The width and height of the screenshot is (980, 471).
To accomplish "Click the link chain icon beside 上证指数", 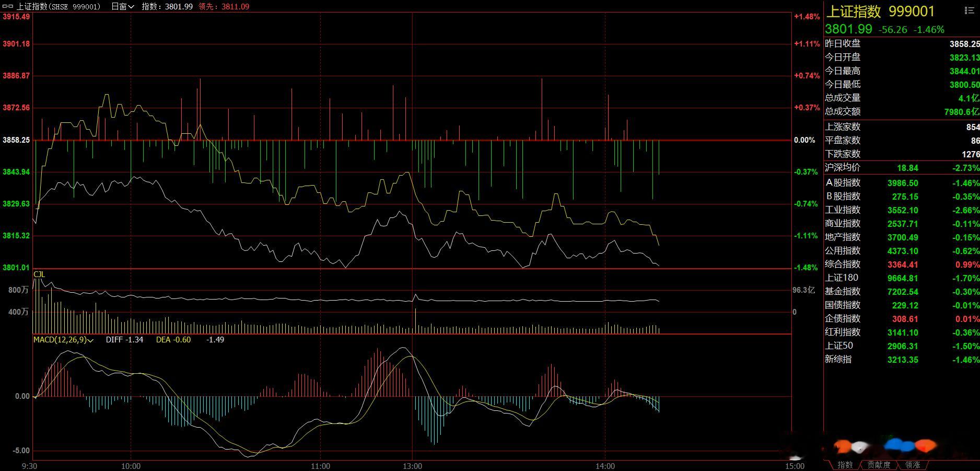I will [8, 6].
